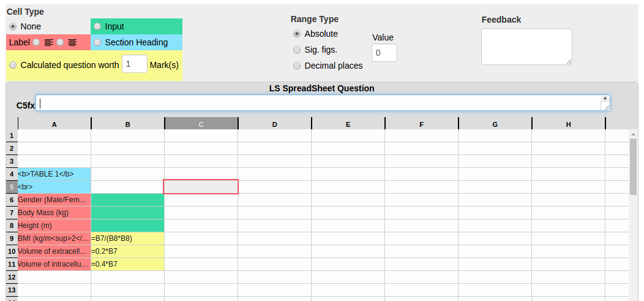Click the Feedback textarea resize handle
Screen dimensions: 644x301
pos(569,61)
